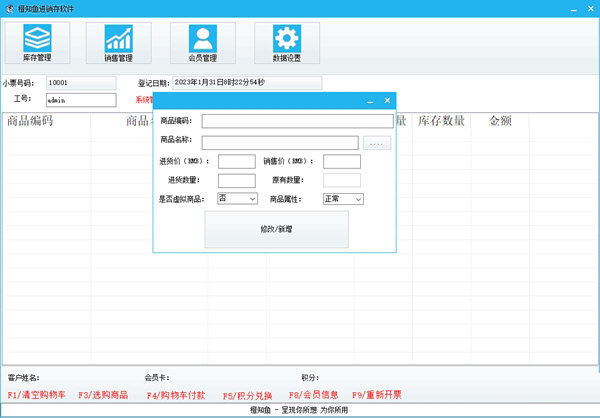Viewport: 600px width, 418px height.
Task: Click F1/清空购物车 shortcut label
Action: point(36,395)
